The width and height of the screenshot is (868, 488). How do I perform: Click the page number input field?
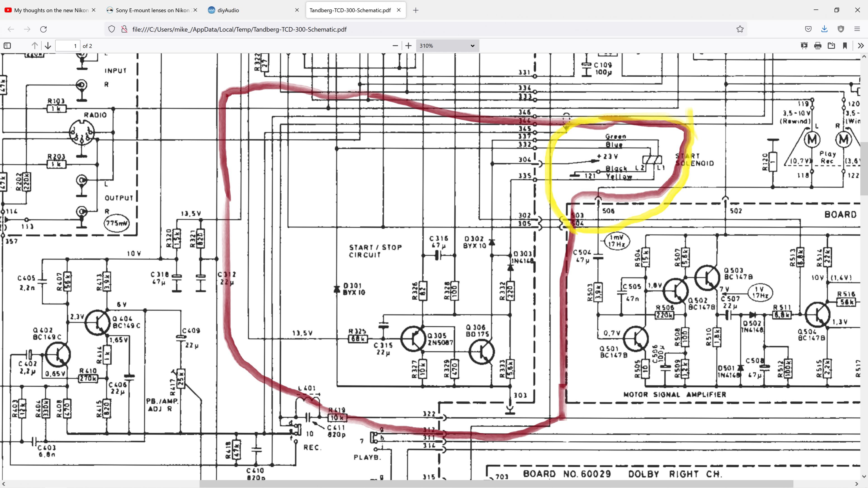point(68,46)
